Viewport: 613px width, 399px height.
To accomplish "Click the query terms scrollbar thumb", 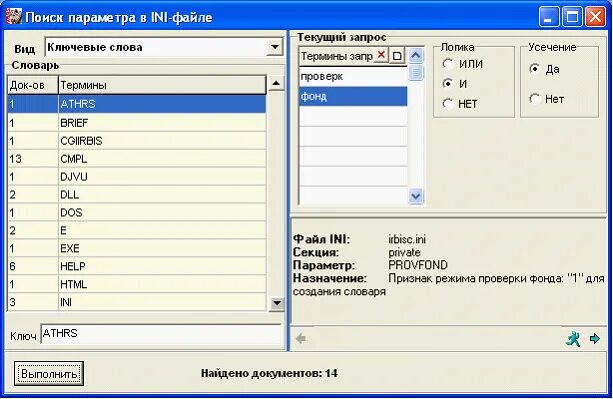I will coord(416,72).
